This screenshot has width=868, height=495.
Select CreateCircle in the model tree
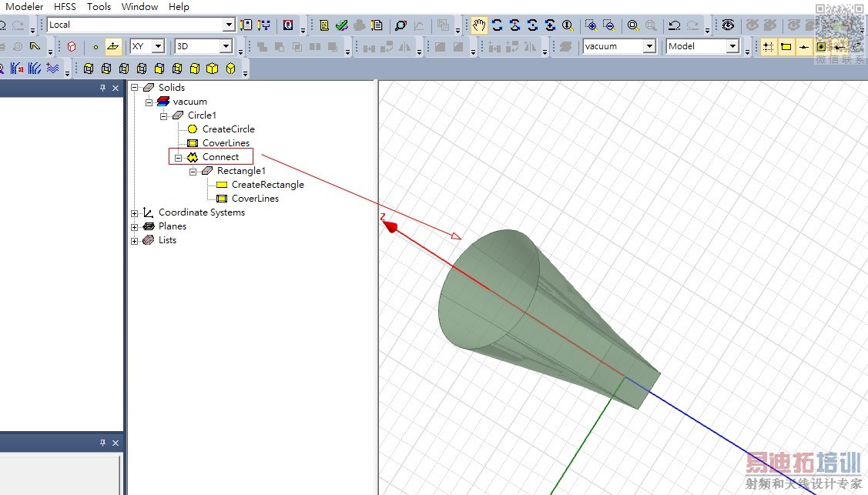(228, 129)
